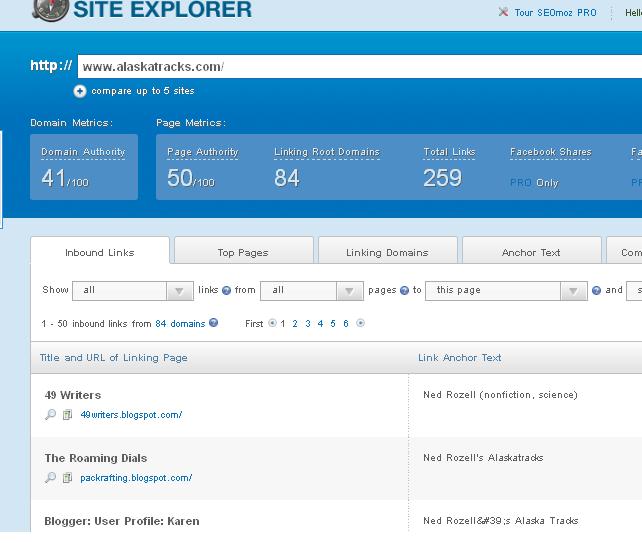
Task: Open packrafting.blogspot.com link
Action: pyautogui.click(x=136, y=478)
